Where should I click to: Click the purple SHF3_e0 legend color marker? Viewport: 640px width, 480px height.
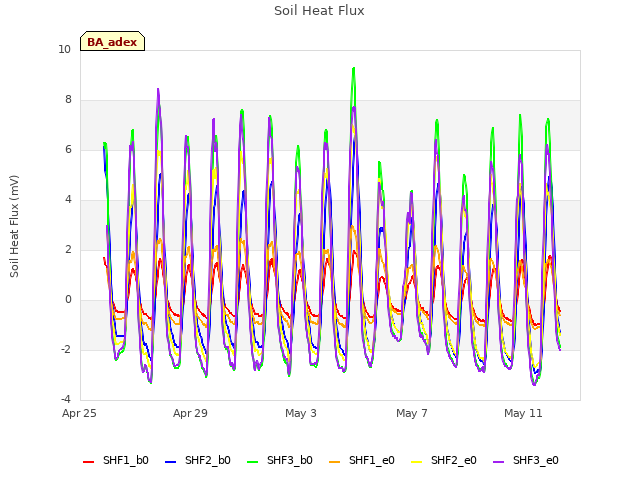click(499, 462)
